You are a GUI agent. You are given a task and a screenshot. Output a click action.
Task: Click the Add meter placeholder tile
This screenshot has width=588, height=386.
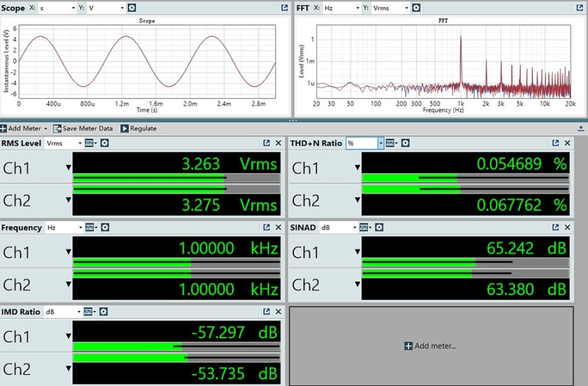point(431,346)
